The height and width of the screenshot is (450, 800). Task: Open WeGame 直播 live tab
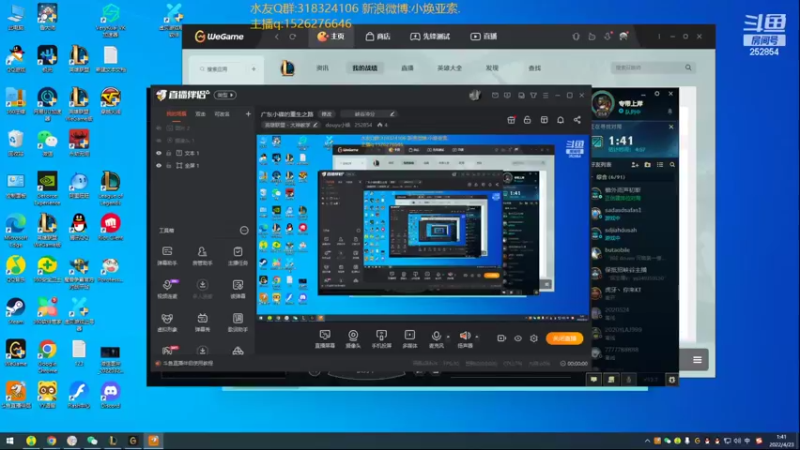[483, 36]
